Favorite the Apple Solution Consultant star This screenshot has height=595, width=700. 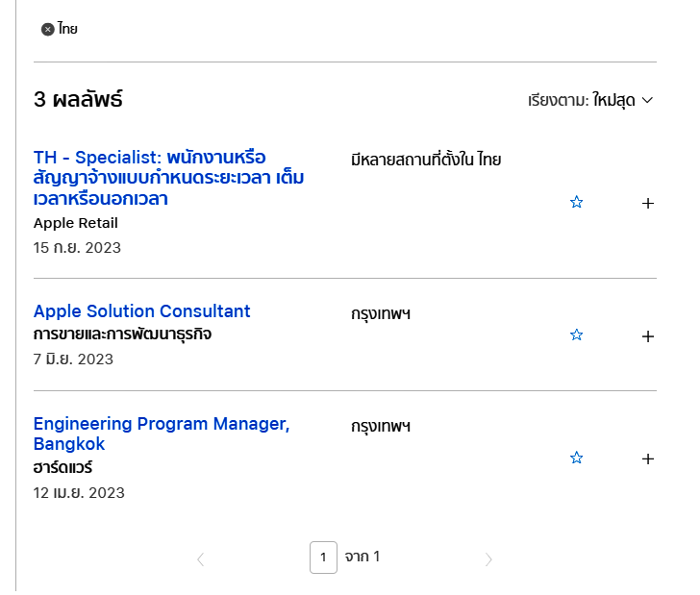coord(576,335)
